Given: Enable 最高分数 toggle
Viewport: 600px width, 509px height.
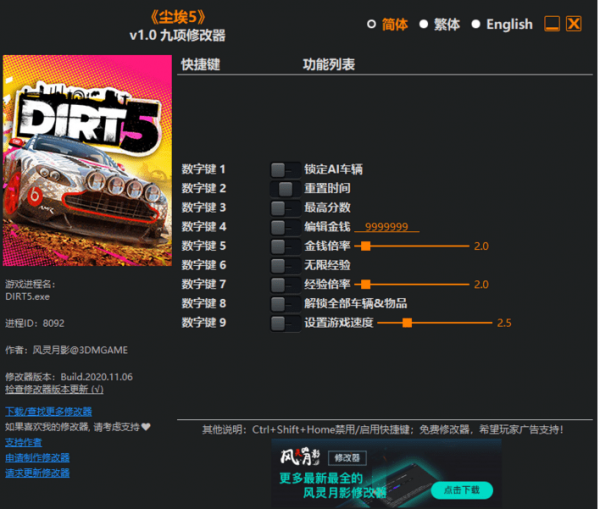Looking at the screenshot, I should pyautogui.click(x=285, y=208).
